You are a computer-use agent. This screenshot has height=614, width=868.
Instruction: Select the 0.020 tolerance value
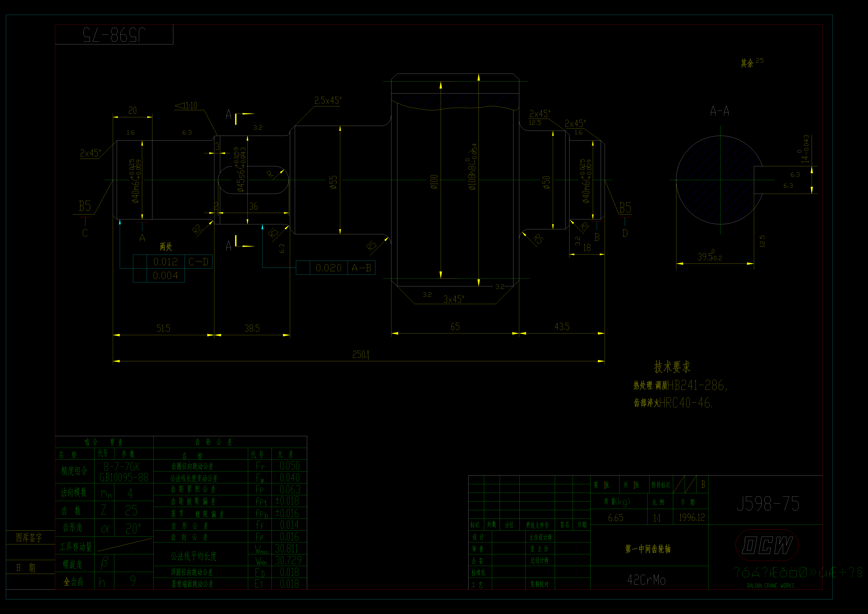(x=329, y=268)
